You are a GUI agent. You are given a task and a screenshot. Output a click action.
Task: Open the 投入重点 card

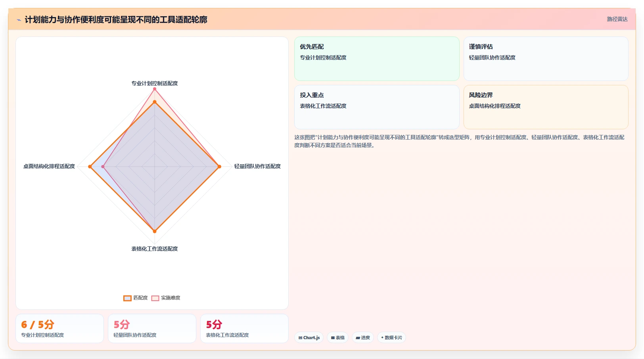[x=377, y=107]
